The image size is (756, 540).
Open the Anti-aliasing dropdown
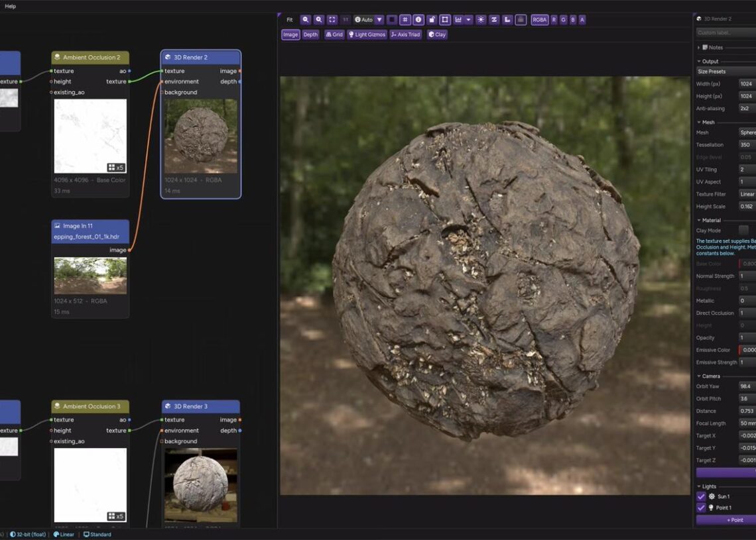click(x=747, y=109)
